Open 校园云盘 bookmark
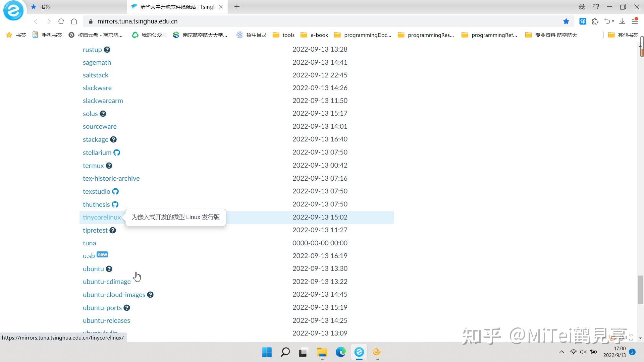This screenshot has height=362, width=644. tap(95, 35)
